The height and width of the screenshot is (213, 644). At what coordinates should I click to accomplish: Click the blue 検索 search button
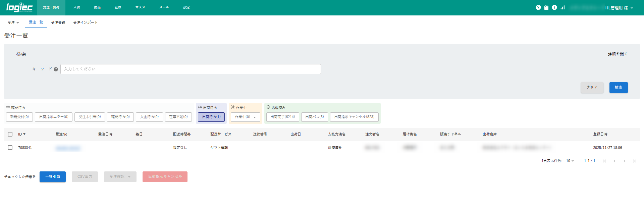click(618, 88)
